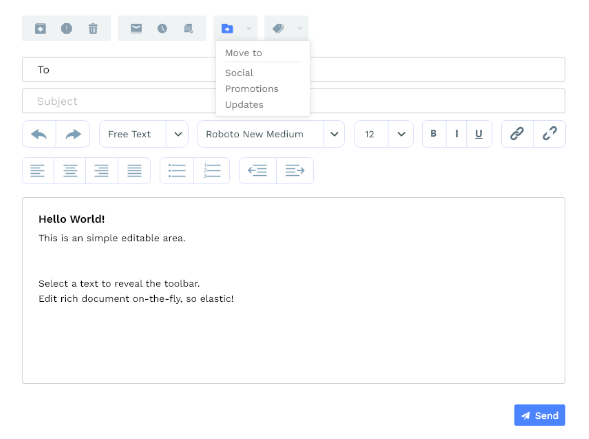Delete using the trash can icon
This screenshot has width=589, height=439.
[x=93, y=29]
